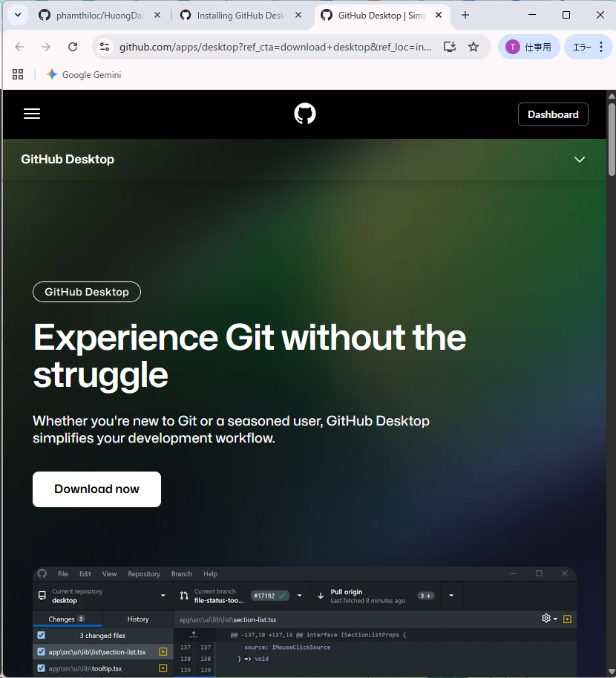Open the Repository menu in app preview
This screenshot has width=616, height=678.
point(144,574)
